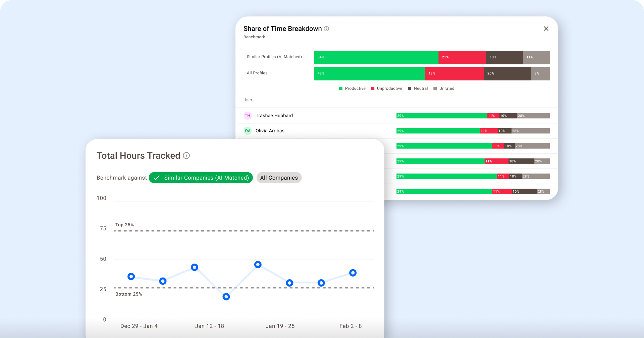The height and width of the screenshot is (338, 644).
Task: Select the last data point above Feb 2 - 8
Action: tap(353, 273)
